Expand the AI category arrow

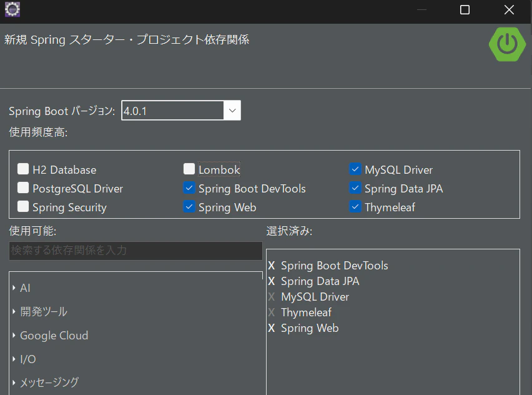coord(14,288)
